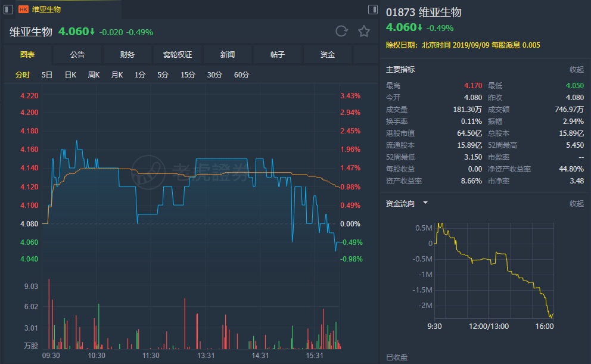591x364 pixels.
Task: Select the 60分 chart interval
Action: pos(242,75)
